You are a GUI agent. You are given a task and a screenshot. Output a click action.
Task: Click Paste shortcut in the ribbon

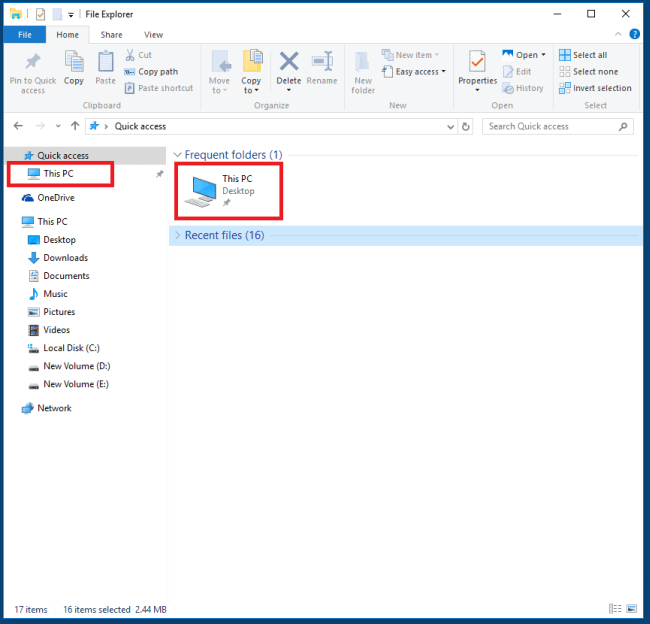(159, 88)
